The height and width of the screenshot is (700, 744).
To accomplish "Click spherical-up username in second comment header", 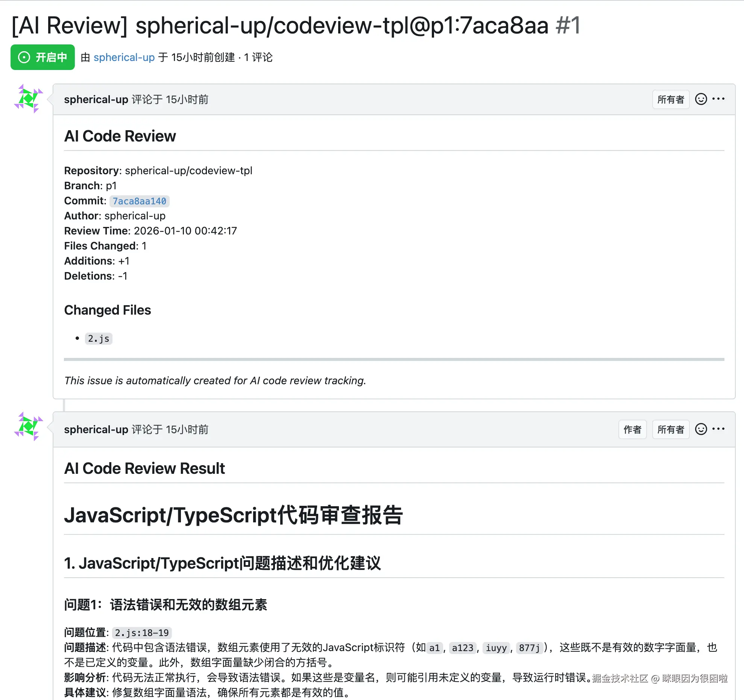I will pyautogui.click(x=96, y=429).
